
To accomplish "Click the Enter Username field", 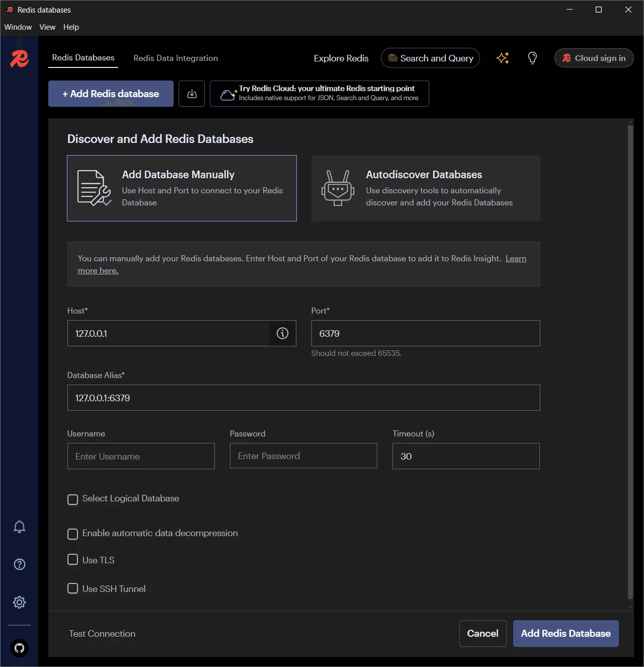I will tap(141, 456).
